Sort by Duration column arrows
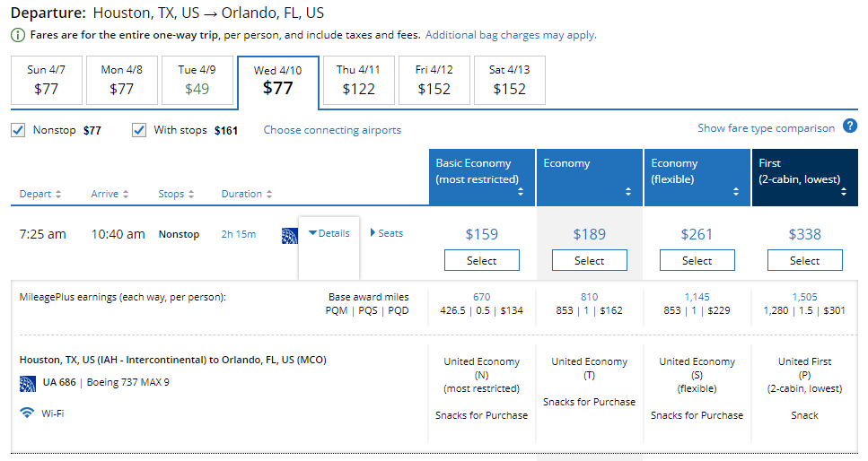The image size is (868, 461). (x=269, y=195)
